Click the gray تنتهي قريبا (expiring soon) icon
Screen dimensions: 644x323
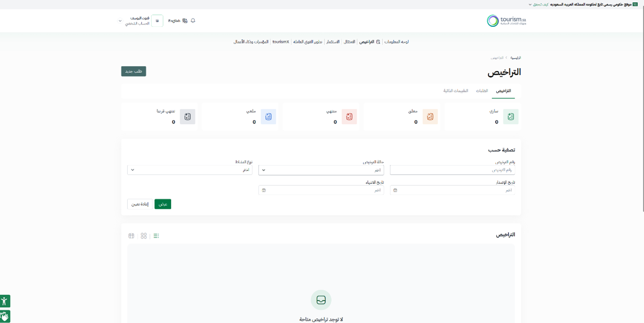point(187,117)
